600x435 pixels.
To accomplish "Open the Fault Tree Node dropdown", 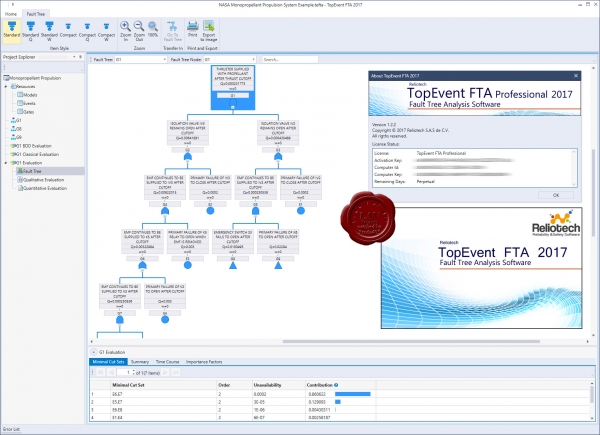I will tap(253, 59).
